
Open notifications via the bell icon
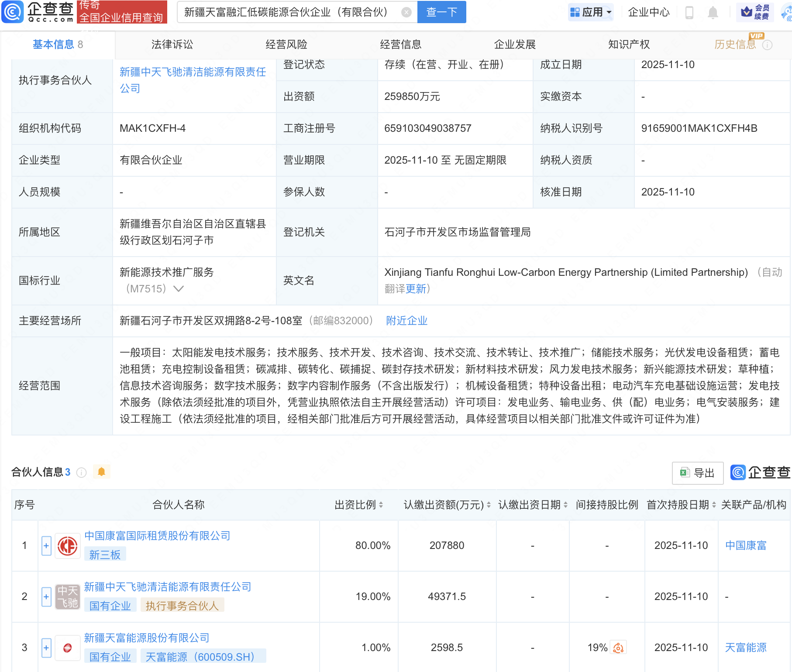[x=713, y=12]
